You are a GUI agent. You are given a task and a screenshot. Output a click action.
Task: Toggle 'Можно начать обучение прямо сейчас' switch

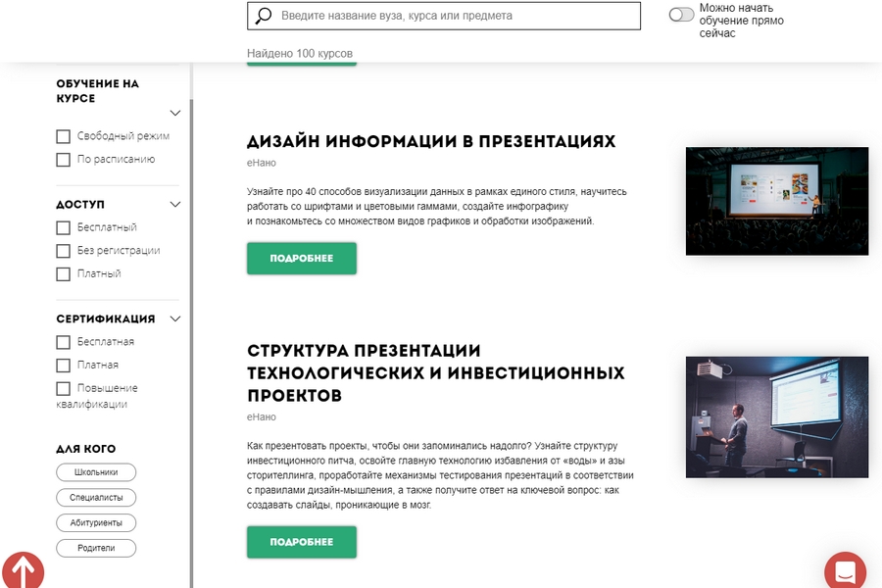pos(681,15)
